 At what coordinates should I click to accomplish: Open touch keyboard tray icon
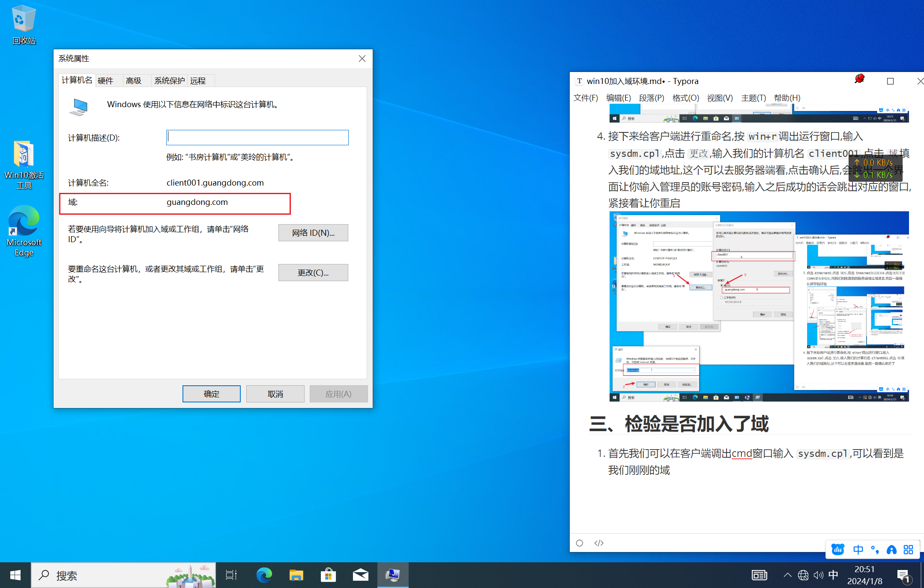pos(760,575)
